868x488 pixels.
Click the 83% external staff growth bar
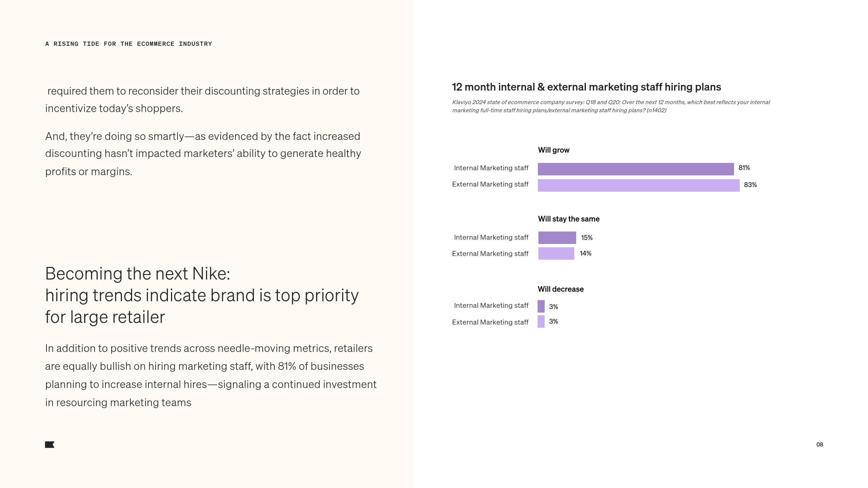pos(638,185)
